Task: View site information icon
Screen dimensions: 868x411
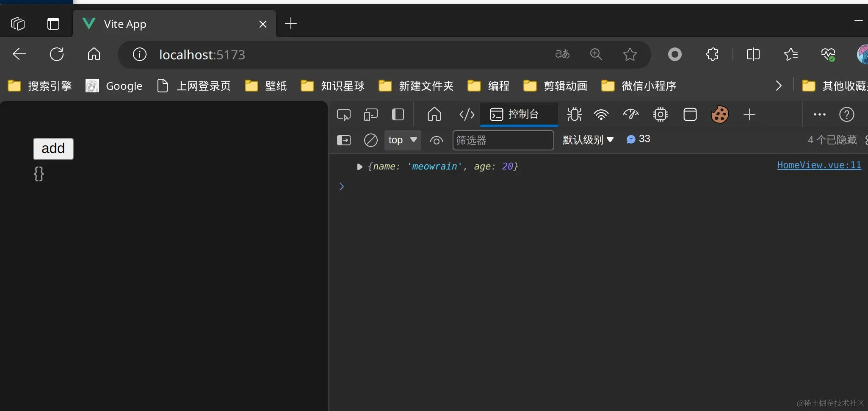Action: [x=140, y=54]
